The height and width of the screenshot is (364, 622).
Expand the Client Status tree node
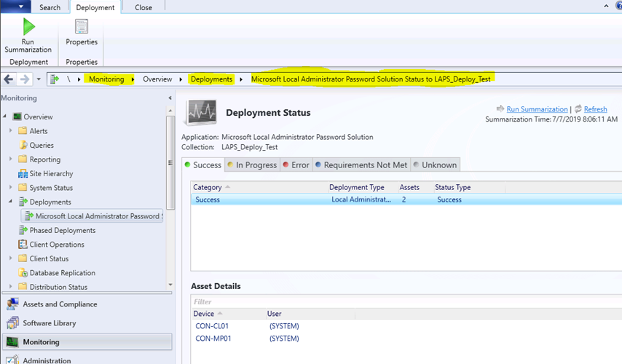click(x=11, y=258)
